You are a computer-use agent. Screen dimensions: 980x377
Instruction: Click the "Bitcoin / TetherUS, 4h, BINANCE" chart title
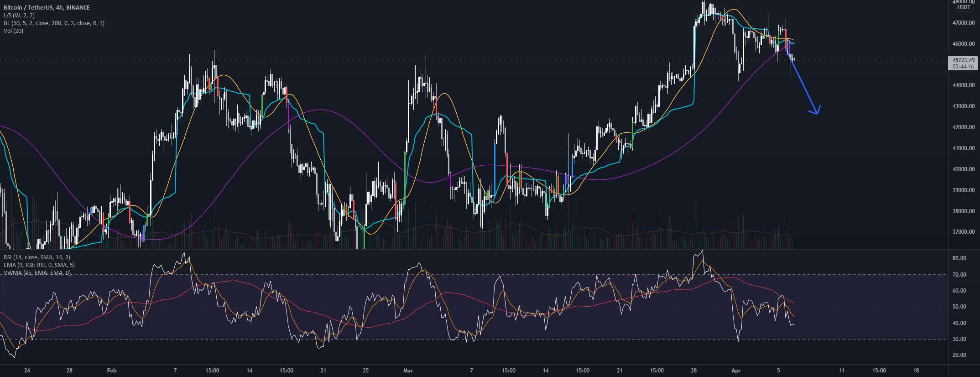(47, 8)
